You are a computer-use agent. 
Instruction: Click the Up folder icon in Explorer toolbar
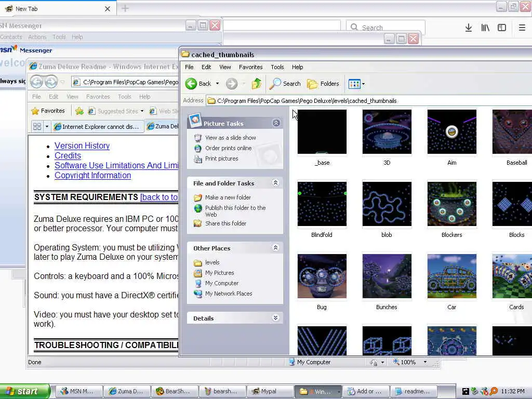[x=257, y=84]
